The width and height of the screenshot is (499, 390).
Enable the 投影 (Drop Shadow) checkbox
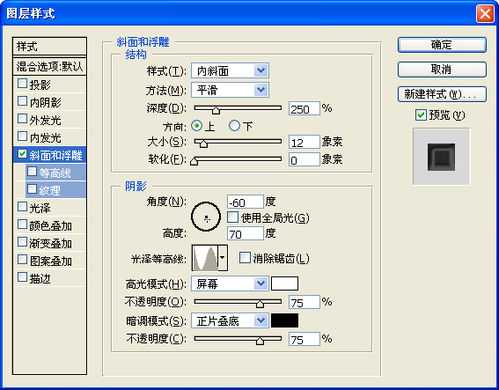click(x=22, y=83)
